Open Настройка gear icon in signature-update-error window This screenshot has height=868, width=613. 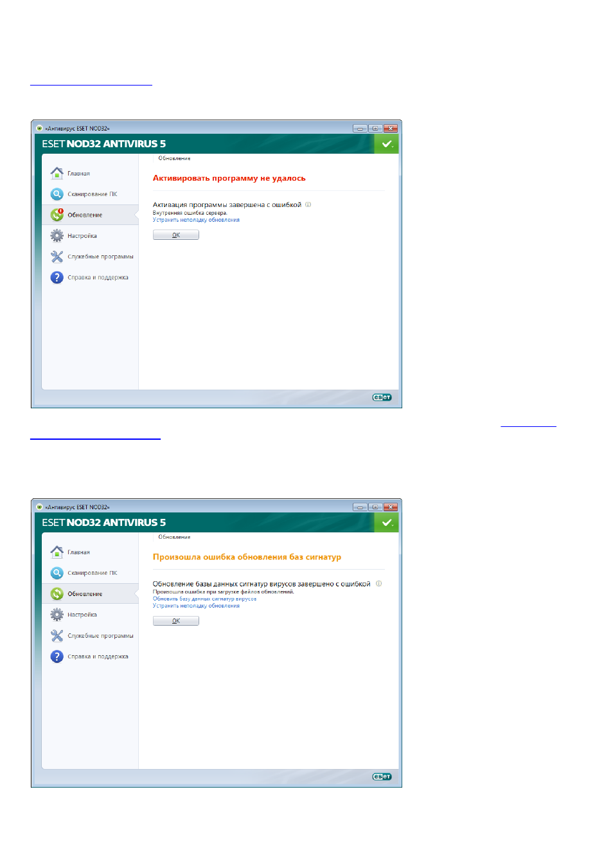(57, 614)
